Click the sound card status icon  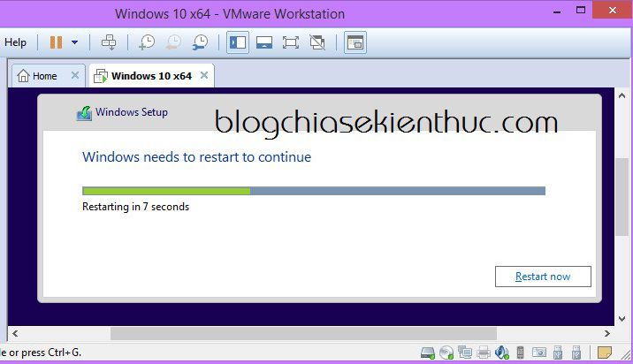(x=502, y=353)
